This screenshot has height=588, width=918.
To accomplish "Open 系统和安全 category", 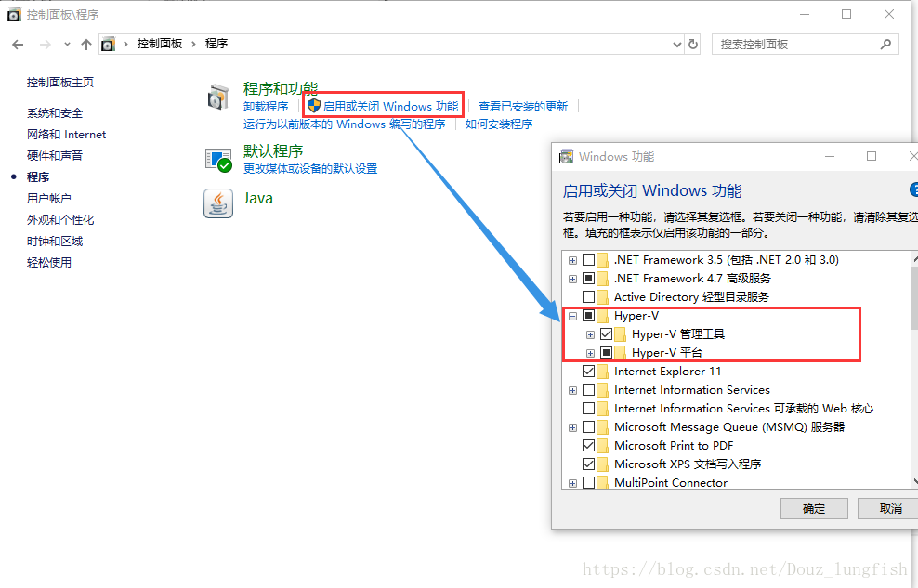I will [55, 113].
